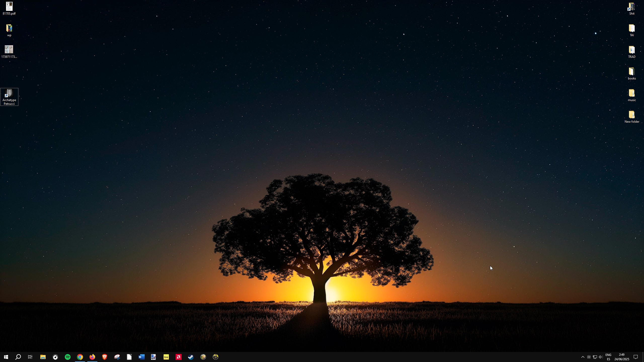Show hidden system tray icons
This screenshot has height=362, width=644.
583,357
